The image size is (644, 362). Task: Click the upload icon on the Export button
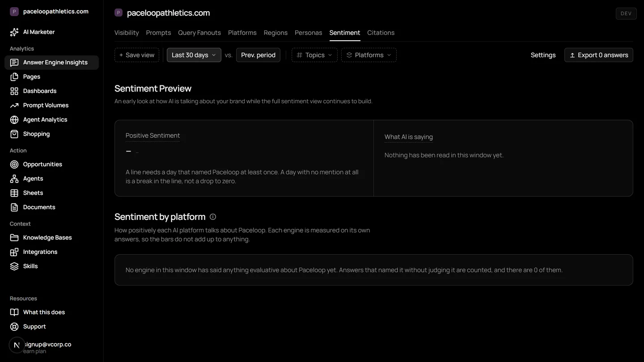[x=572, y=55]
